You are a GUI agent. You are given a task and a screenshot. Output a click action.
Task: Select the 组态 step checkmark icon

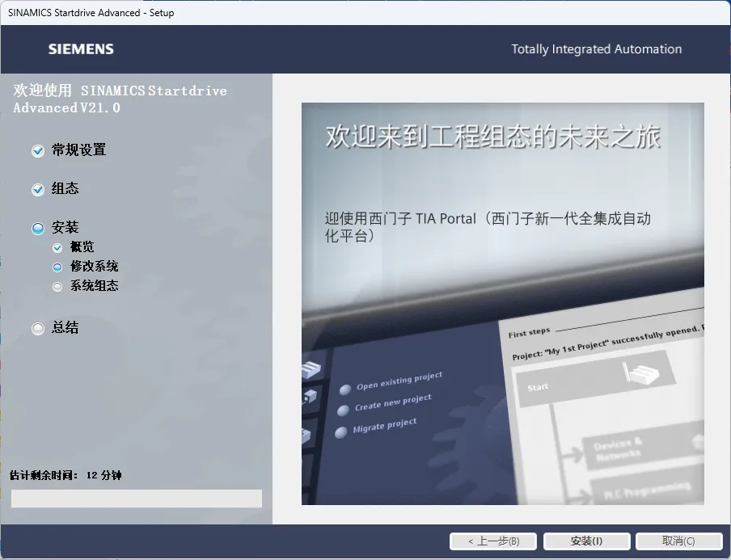pyautogui.click(x=38, y=190)
